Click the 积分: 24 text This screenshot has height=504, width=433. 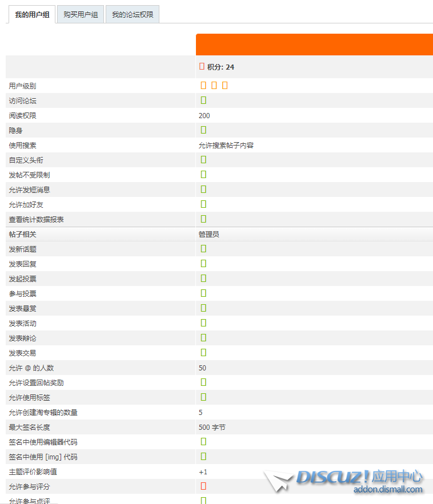[x=220, y=67]
